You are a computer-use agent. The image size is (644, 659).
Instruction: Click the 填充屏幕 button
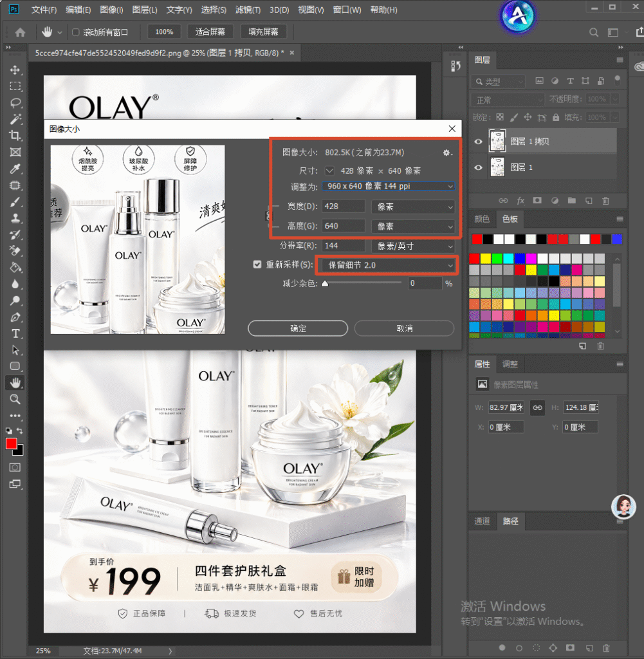pos(263,32)
